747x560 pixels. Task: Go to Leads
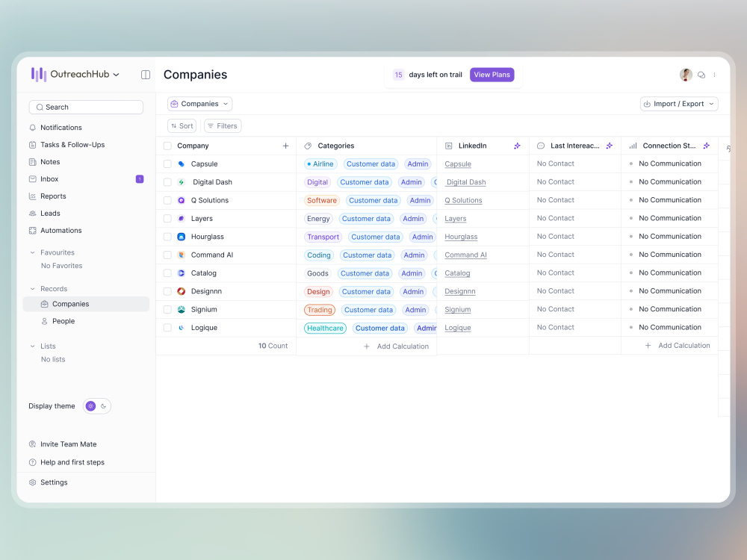(44, 214)
